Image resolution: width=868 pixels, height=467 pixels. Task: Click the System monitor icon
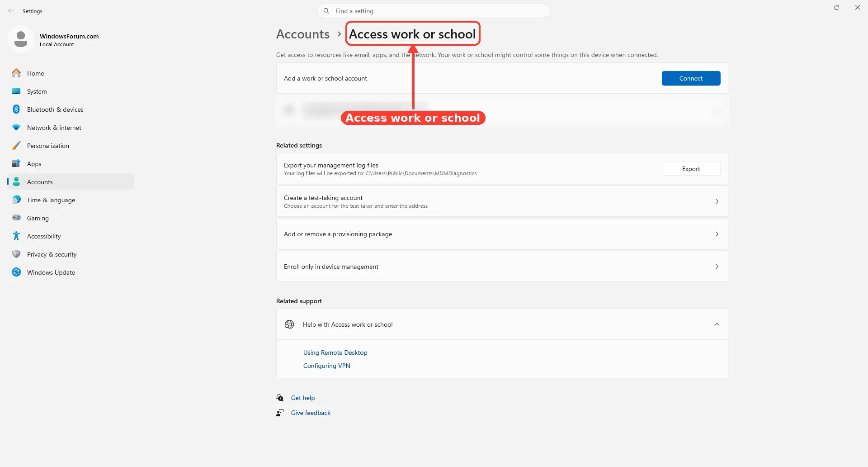16,91
